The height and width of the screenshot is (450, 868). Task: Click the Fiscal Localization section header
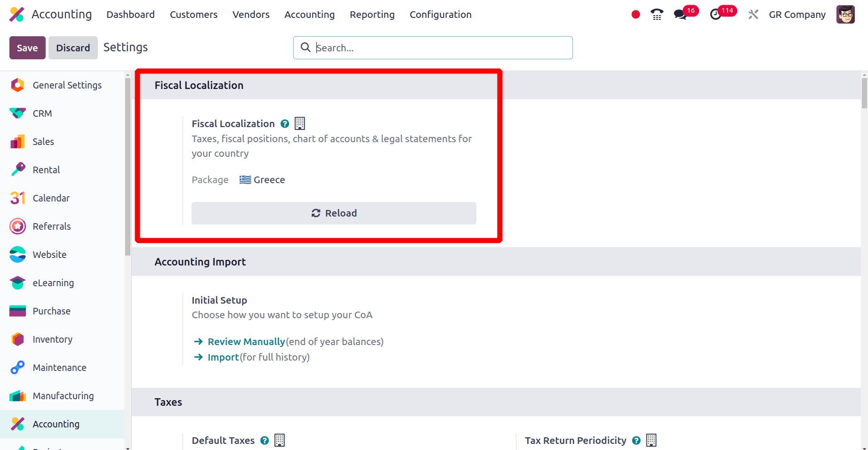pos(199,85)
